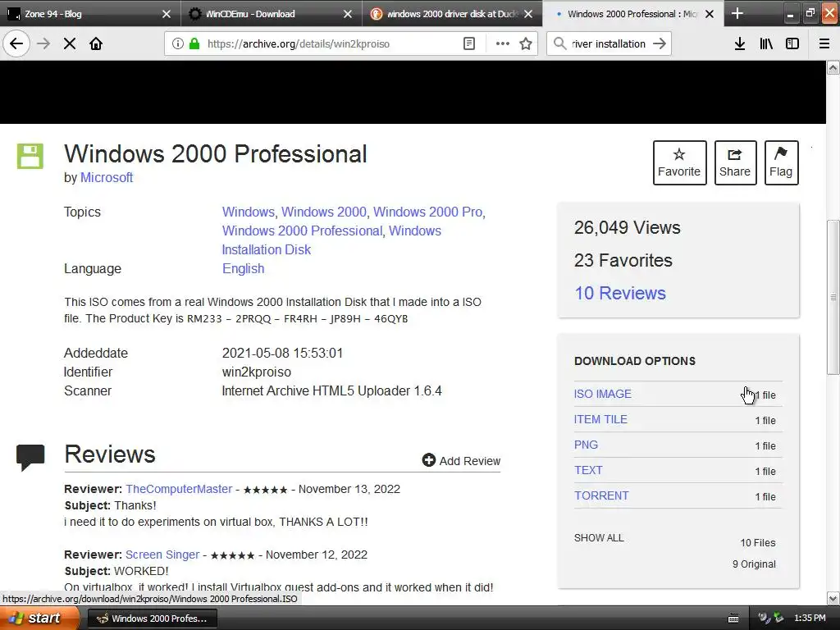
Task: Click the search magnifier icon
Action: pyautogui.click(x=559, y=43)
